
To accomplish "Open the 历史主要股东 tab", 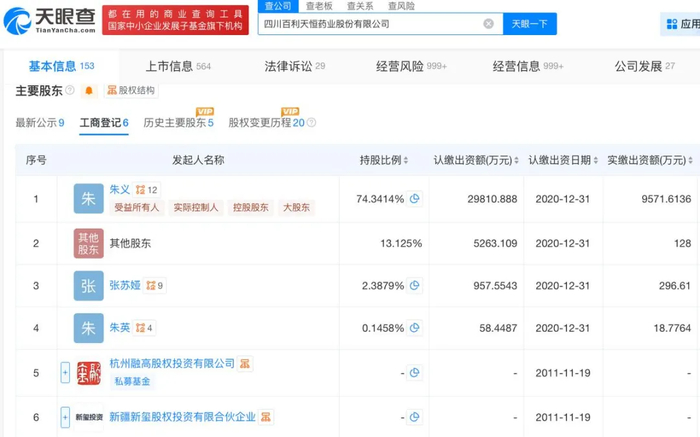I will pos(174,123).
